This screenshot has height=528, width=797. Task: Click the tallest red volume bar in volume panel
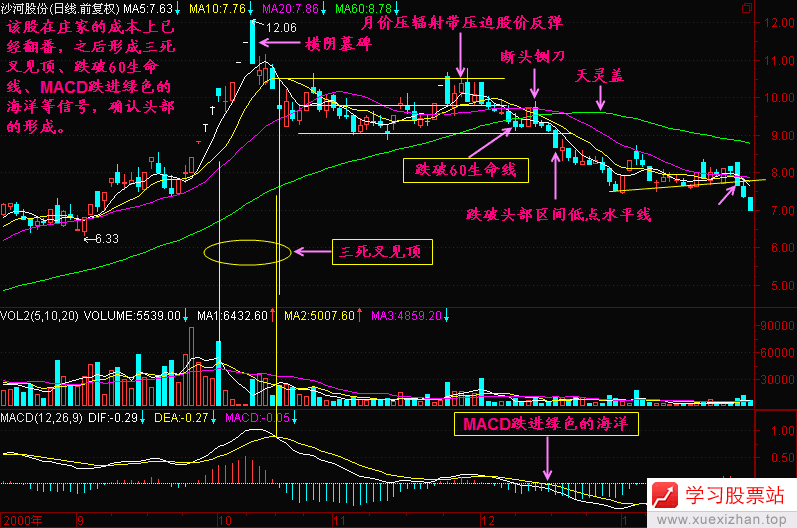point(192,366)
